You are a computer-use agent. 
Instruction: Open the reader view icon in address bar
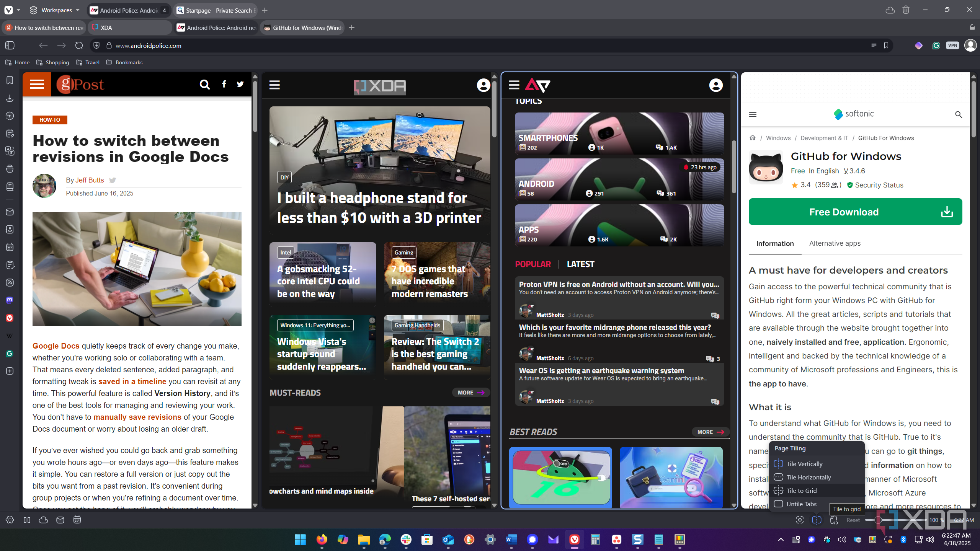point(874,46)
